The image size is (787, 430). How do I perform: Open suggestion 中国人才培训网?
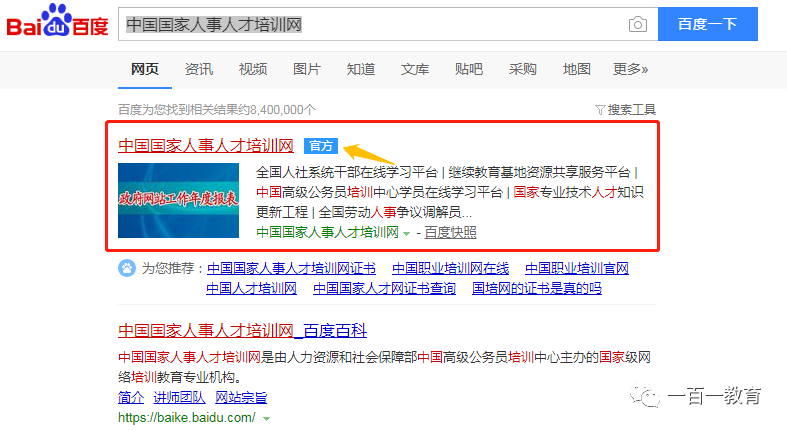tap(251, 289)
